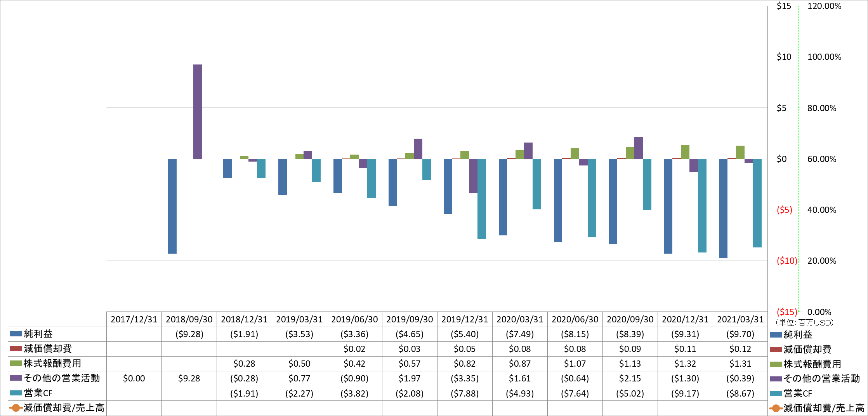Click the 純利益 blue legend swatch in left table
The height and width of the screenshot is (416, 868).
pyautogui.click(x=16, y=334)
